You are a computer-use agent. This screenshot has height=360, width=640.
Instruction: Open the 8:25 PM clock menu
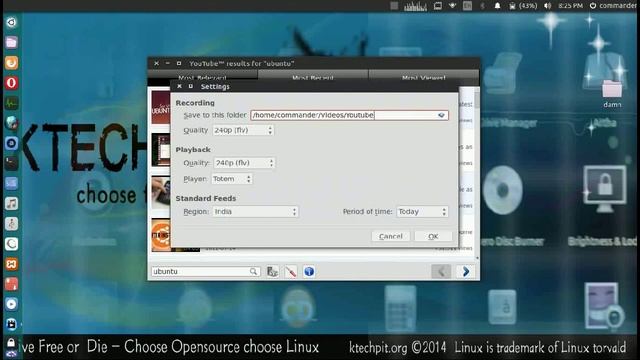click(570, 6)
